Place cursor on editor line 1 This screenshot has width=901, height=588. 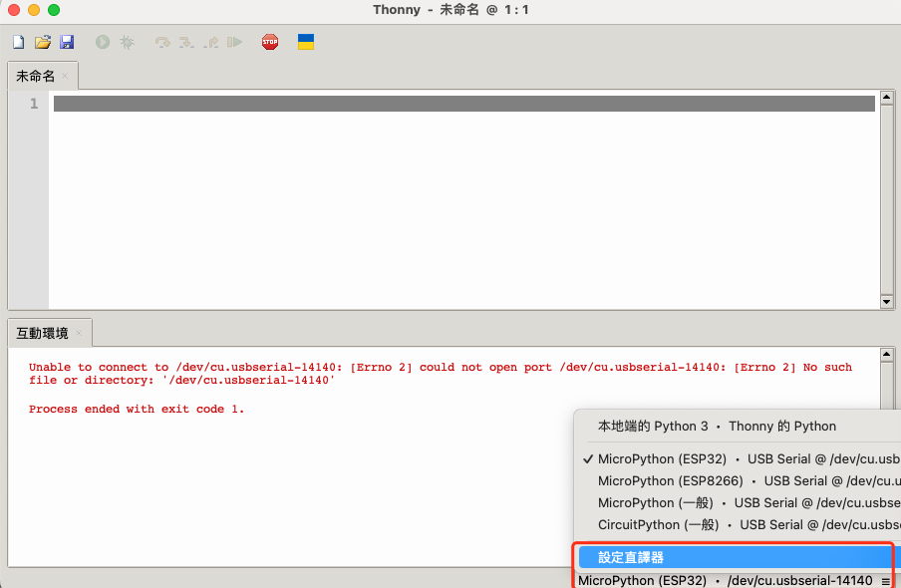tap(464, 104)
